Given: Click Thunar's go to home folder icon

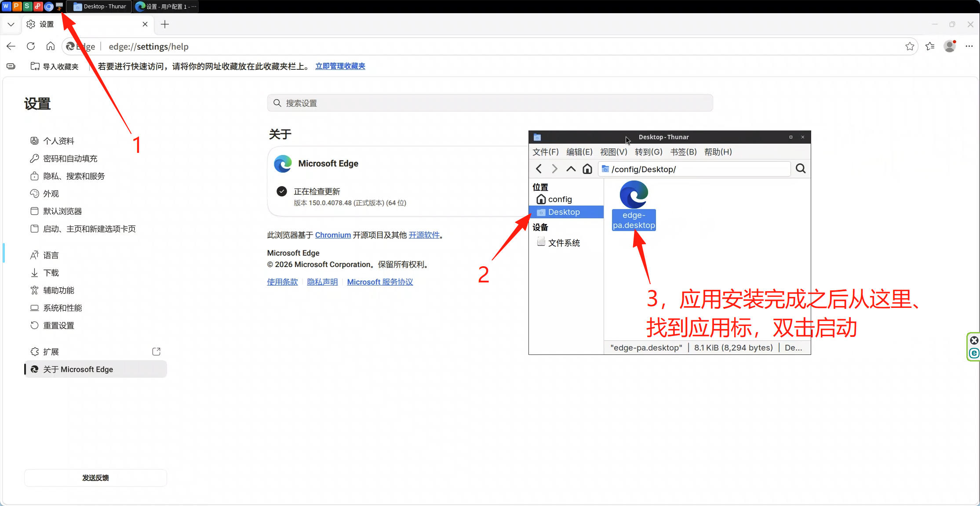Looking at the screenshot, I should [x=587, y=169].
